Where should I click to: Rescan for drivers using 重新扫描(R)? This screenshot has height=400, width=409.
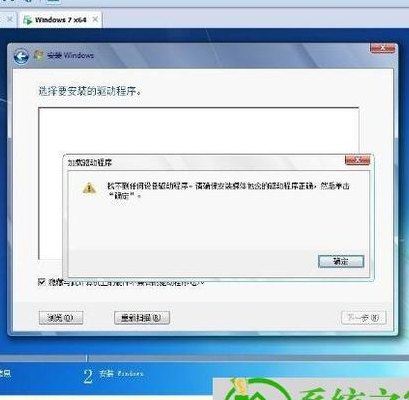click(x=142, y=318)
